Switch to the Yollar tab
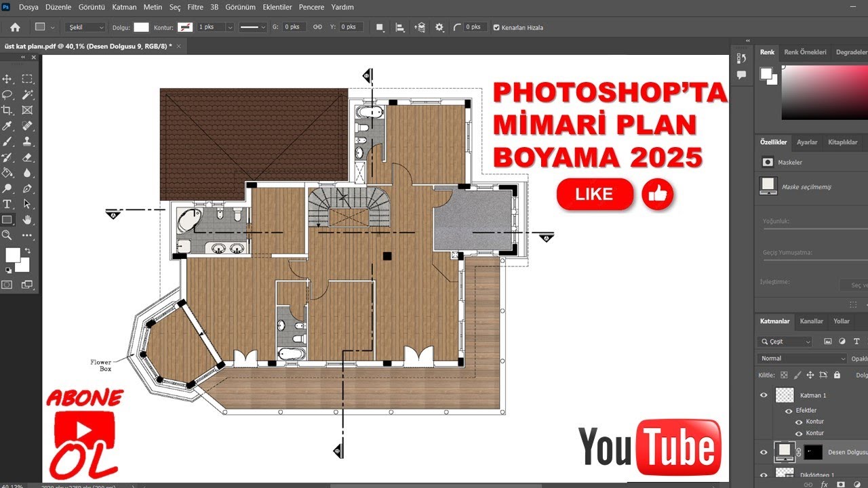Viewport: 868px width, 488px height. 842,321
